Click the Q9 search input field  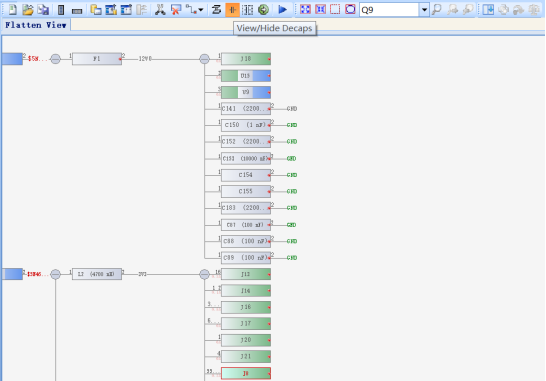point(389,10)
